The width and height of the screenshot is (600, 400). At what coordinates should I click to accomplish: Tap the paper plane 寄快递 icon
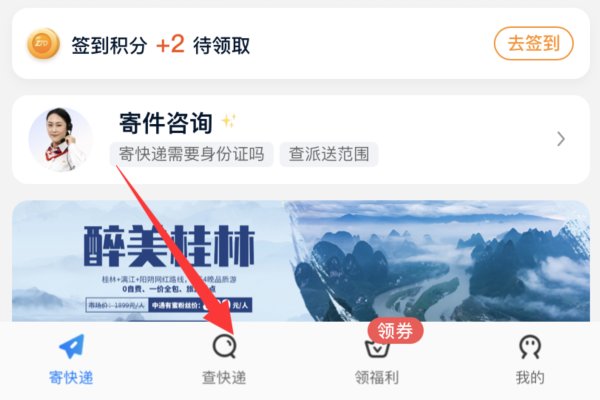coord(72,346)
